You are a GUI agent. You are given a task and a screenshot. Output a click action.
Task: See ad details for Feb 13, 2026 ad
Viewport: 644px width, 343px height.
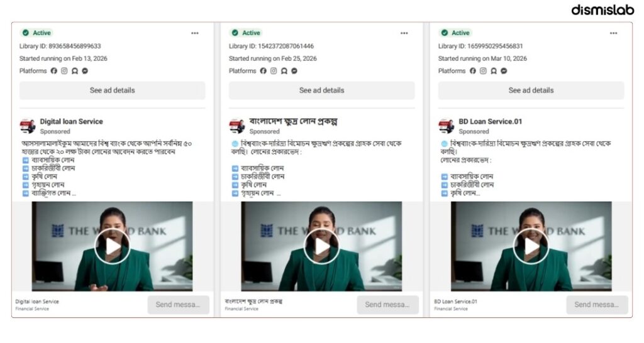point(112,90)
